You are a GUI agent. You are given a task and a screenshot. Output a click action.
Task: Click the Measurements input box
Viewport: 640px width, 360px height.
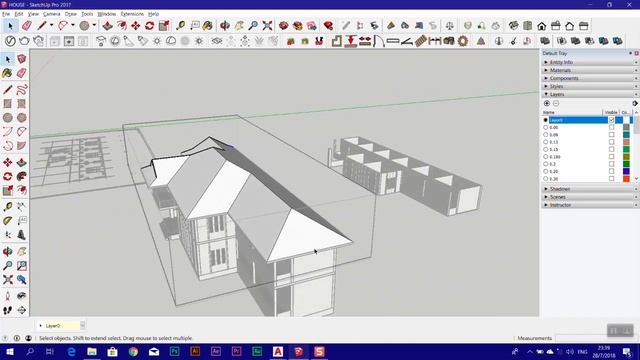click(x=596, y=338)
